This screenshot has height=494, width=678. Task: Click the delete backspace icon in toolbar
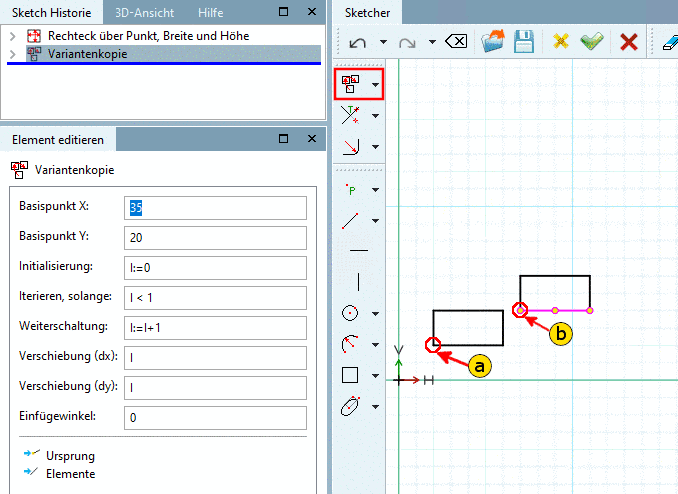456,42
